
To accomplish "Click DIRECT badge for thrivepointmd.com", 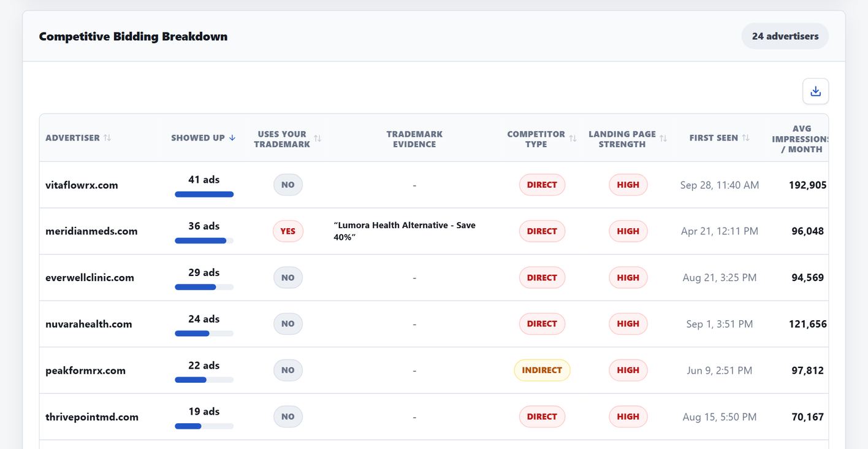I will point(542,416).
